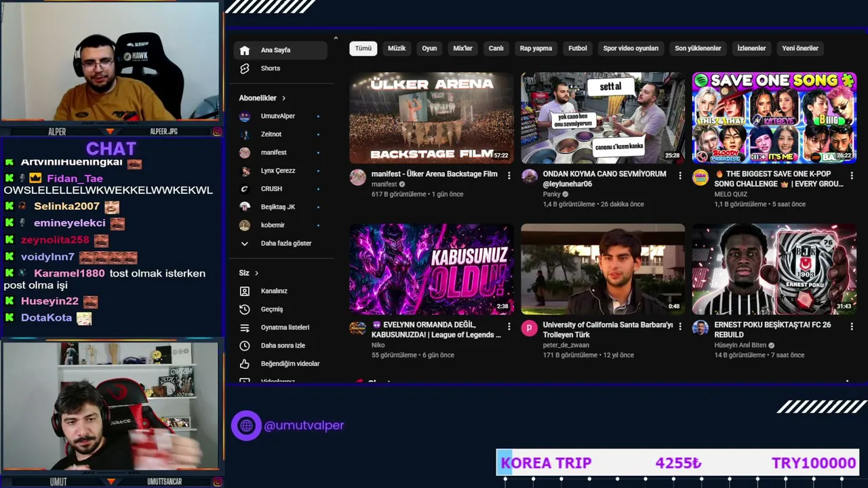Open more options for EVELYNN ORMANDA video
The image size is (868, 488).
tap(509, 326)
